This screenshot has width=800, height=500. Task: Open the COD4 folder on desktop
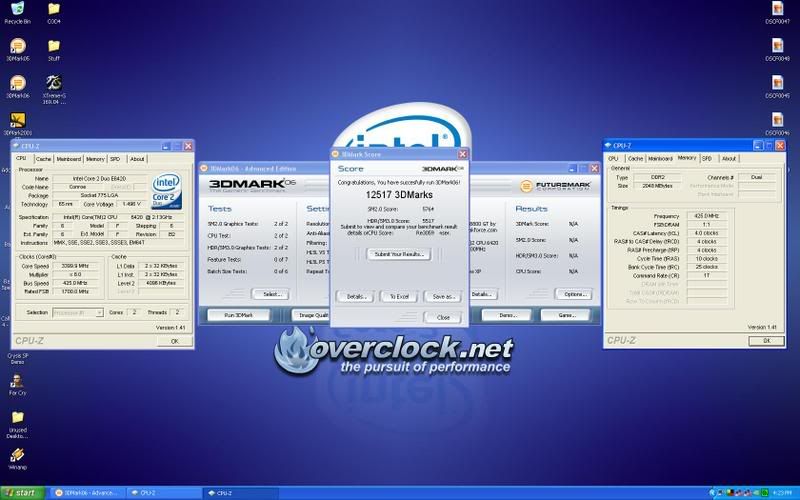(54, 8)
